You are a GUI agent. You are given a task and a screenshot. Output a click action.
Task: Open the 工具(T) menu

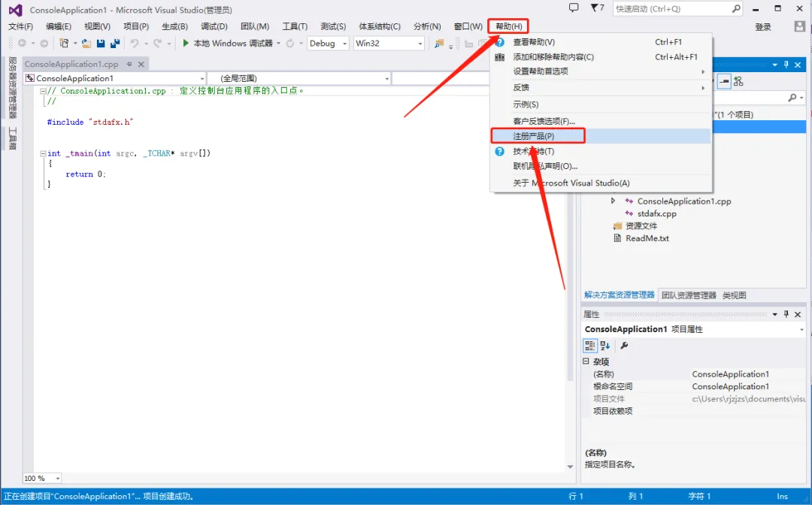point(295,26)
